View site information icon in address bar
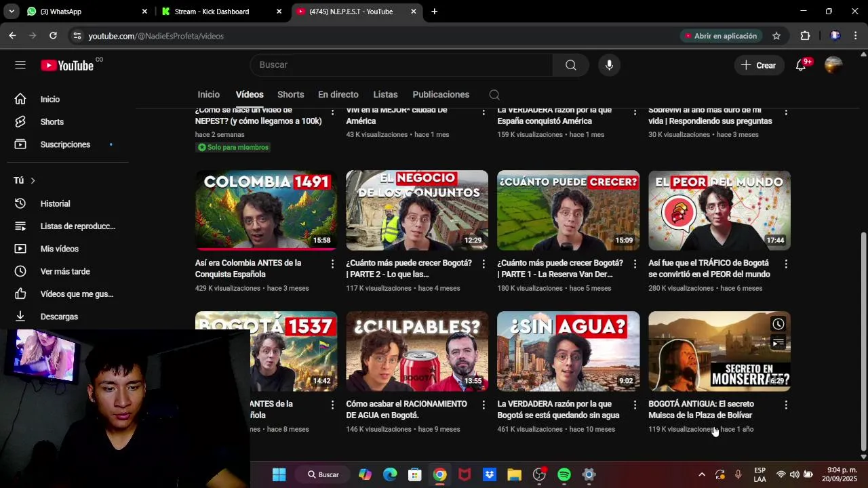Screen dimensions: 868x488 [77, 36]
